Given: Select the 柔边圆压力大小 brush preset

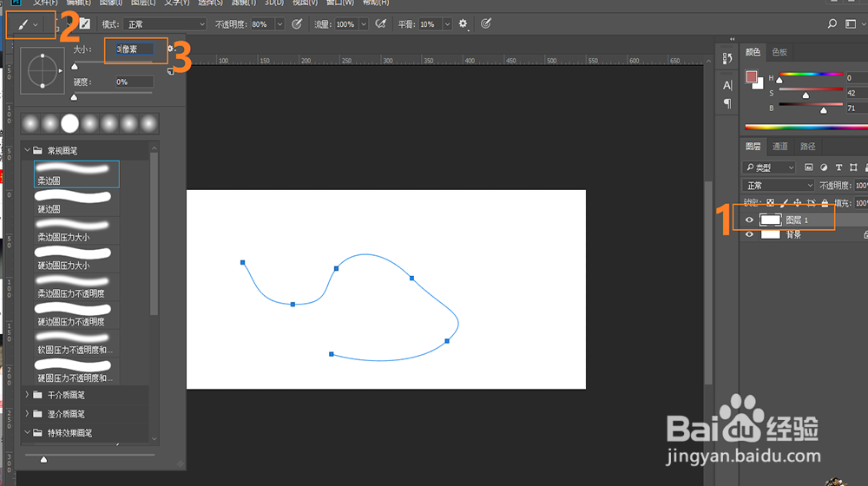Looking at the screenshot, I should (76, 231).
